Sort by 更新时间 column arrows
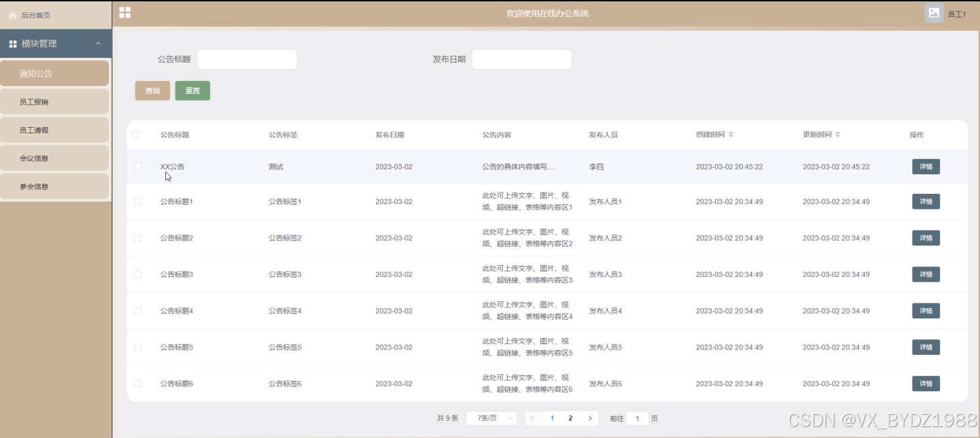The height and width of the screenshot is (438, 980). click(838, 135)
